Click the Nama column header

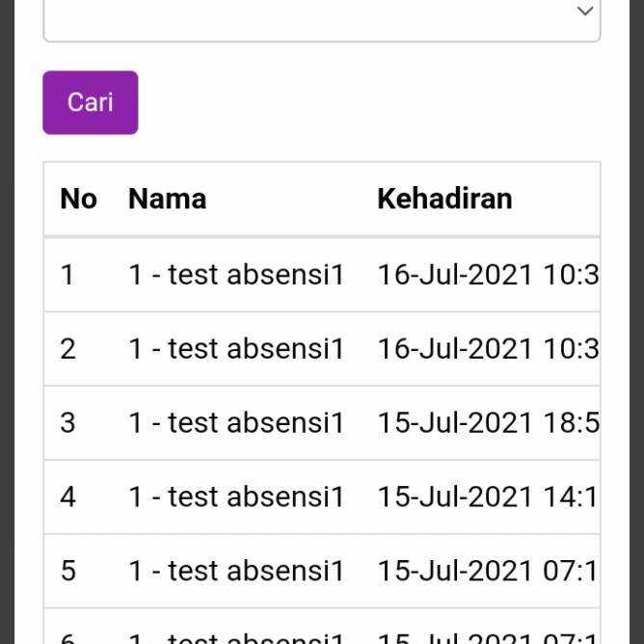coord(167,199)
